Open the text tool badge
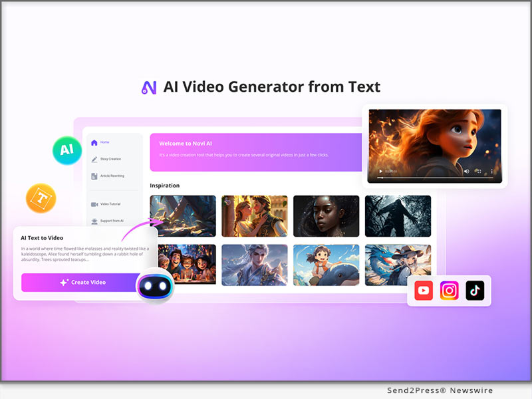Viewport: 532px width, 399px height. coord(41,197)
